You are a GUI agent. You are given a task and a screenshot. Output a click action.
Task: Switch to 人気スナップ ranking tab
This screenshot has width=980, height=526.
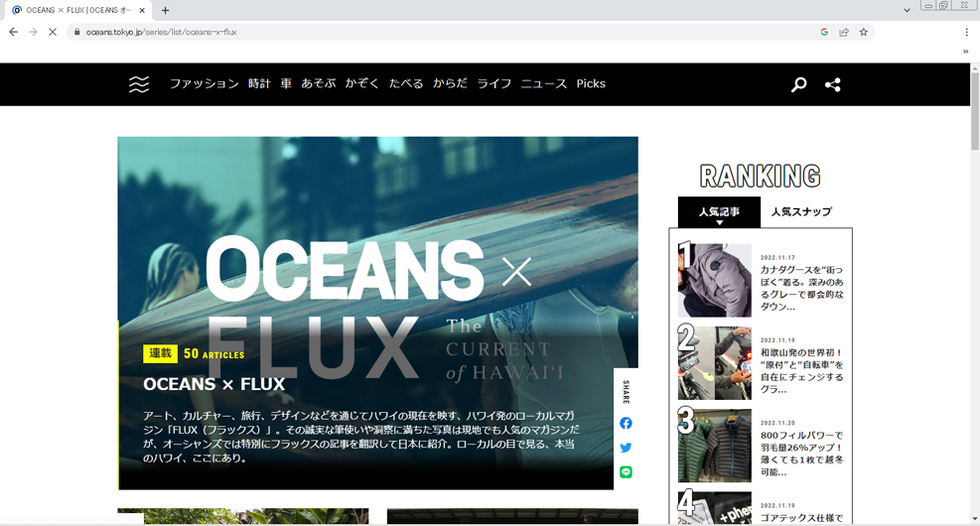[802, 212]
